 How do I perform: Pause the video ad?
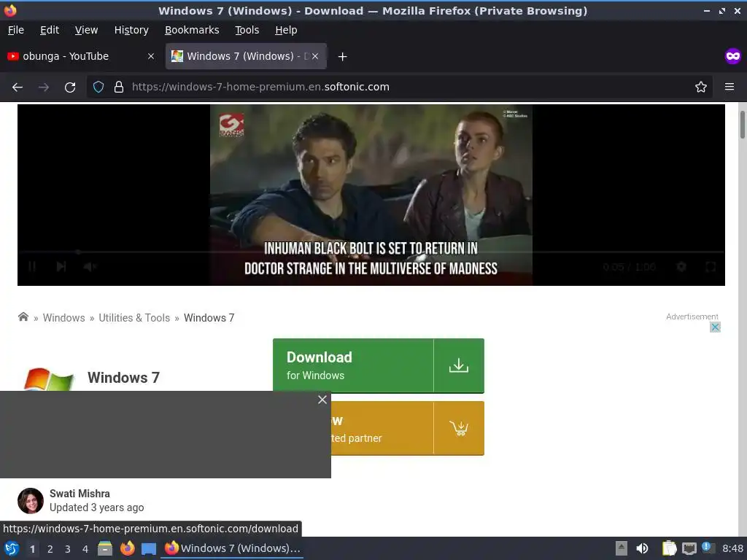tap(32, 267)
